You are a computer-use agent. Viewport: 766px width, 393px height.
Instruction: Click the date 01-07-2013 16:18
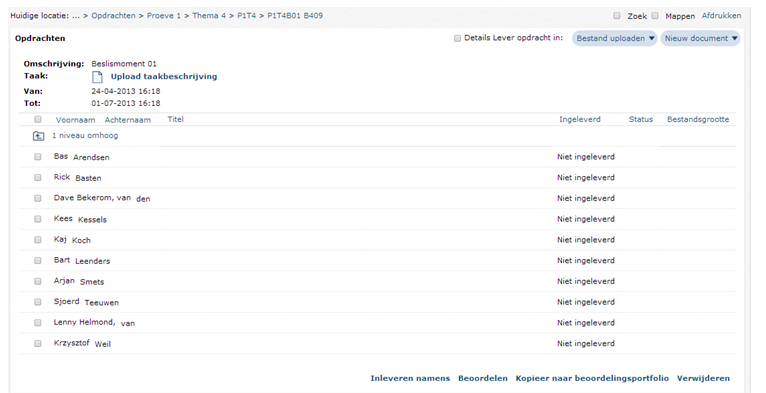[x=126, y=104]
